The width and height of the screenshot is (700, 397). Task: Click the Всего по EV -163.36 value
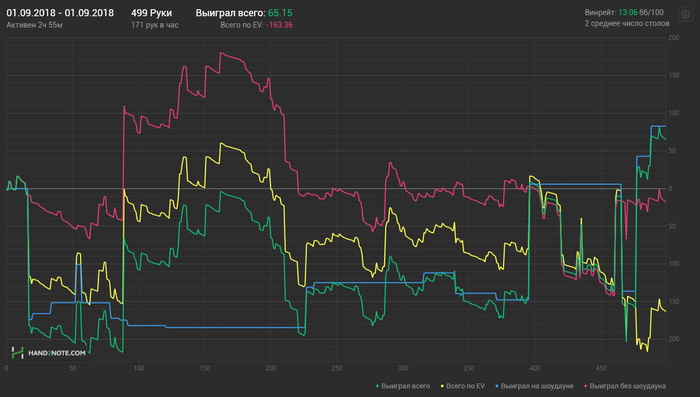click(256, 25)
